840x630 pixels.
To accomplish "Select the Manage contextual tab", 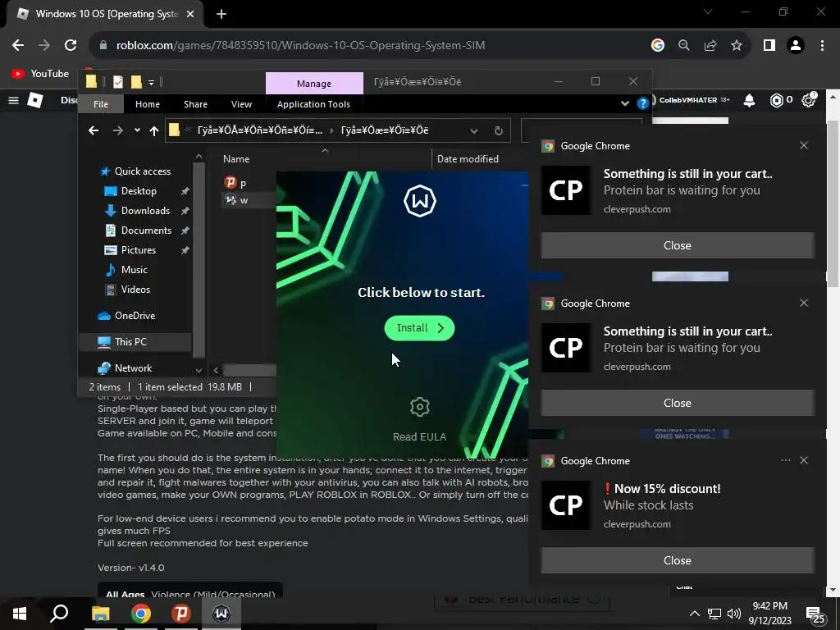I will (x=314, y=84).
